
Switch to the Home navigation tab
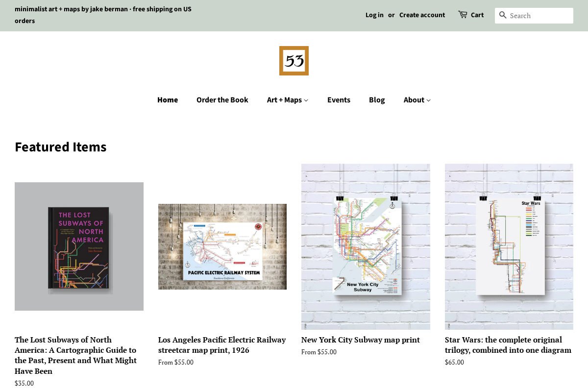pyautogui.click(x=168, y=99)
